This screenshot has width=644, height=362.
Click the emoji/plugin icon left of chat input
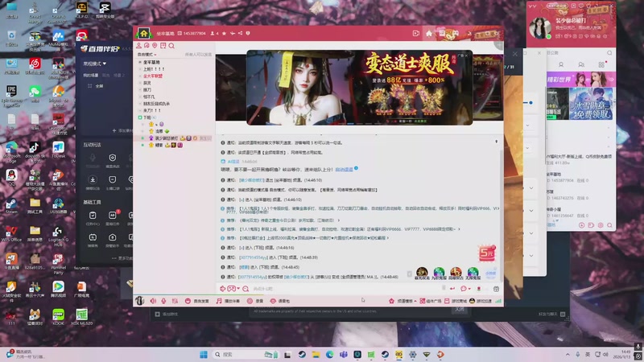(223, 289)
